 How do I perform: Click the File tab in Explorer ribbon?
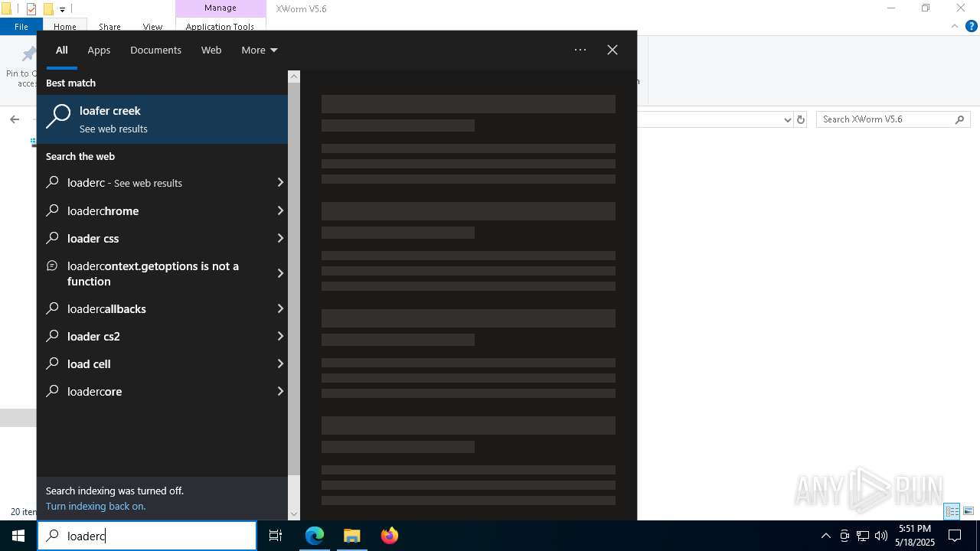21,26
